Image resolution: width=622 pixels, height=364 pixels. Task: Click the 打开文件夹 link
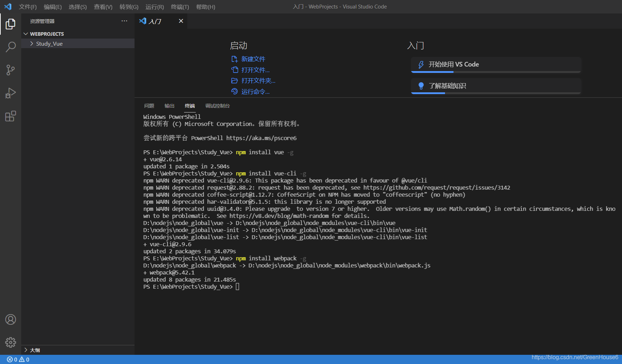(x=258, y=81)
